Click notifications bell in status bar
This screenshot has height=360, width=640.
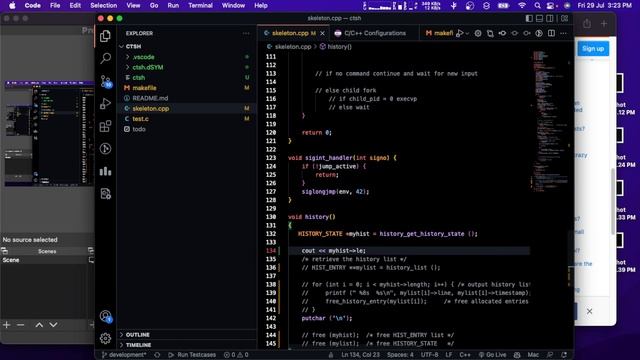point(564,355)
